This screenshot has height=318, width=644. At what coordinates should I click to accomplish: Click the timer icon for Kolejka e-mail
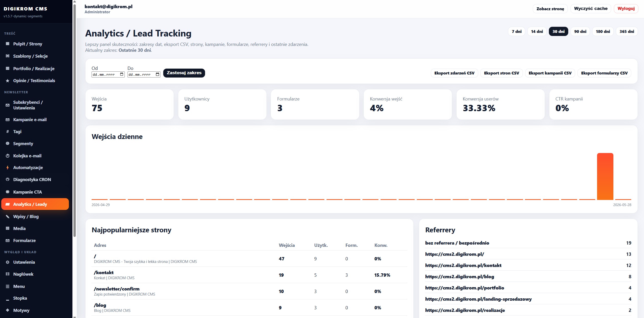(8, 156)
